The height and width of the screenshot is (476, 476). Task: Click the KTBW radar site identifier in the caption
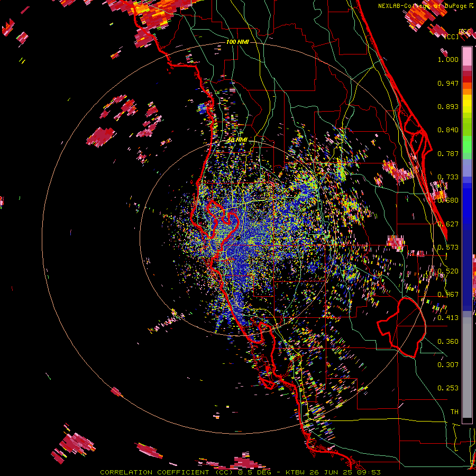(296, 472)
